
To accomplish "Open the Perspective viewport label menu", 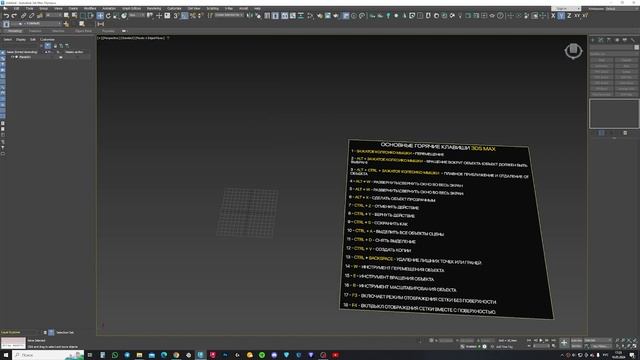I will click(110, 38).
